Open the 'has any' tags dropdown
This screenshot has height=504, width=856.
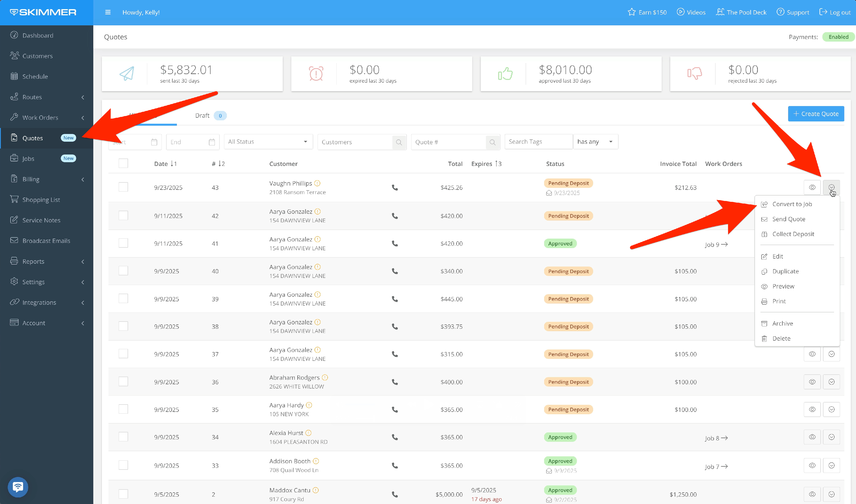595,142
